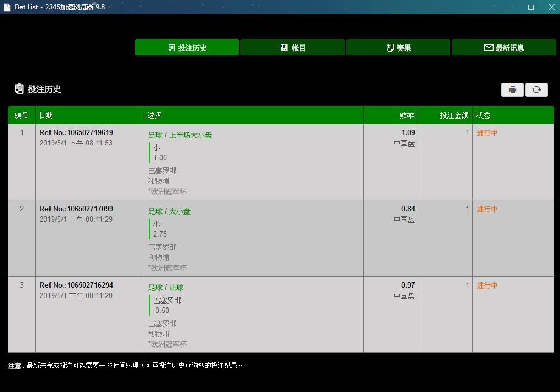This screenshot has width=560, height=392.
Task: Click the refresh bet history icon
Action: (x=536, y=89)
